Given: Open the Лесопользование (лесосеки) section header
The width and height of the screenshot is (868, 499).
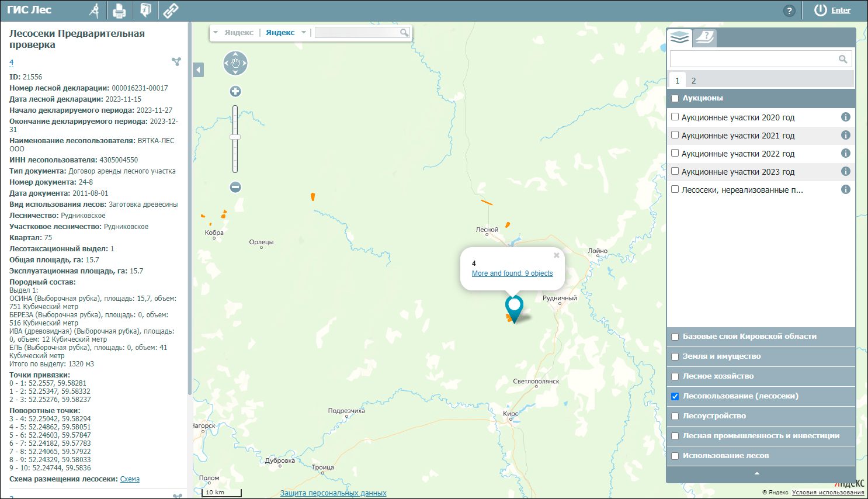Looking at the screenshot, I should click(x=761, y=396).
